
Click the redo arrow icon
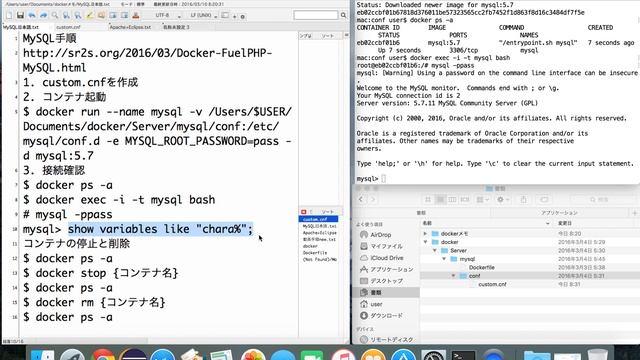point(43,16)
